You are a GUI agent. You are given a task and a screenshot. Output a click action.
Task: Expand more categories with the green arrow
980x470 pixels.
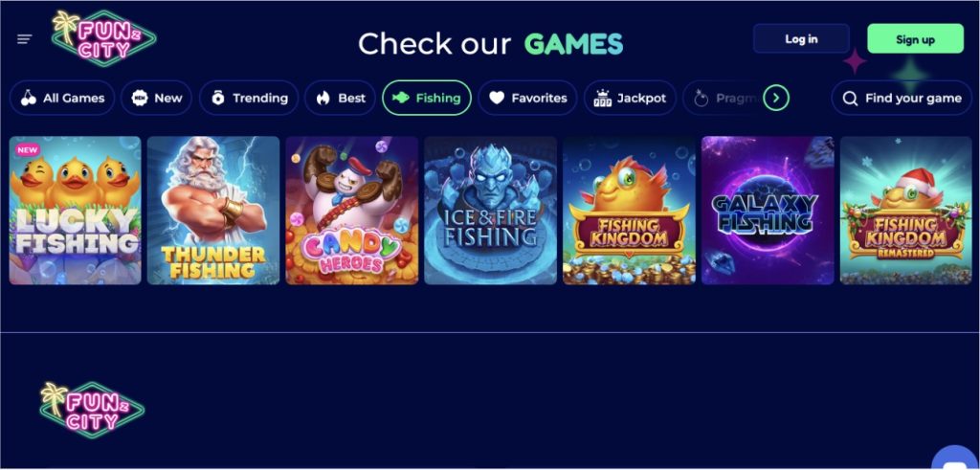[776, 98]
